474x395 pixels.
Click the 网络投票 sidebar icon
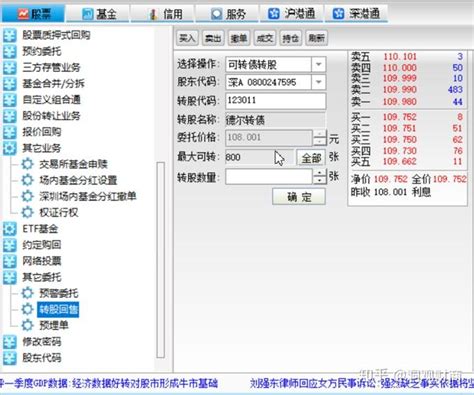coord(10,261)
